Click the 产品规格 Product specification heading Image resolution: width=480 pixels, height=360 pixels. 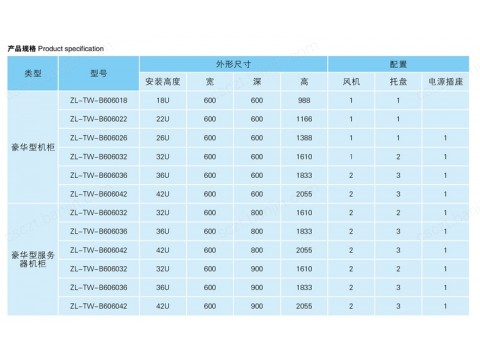(56, 49)
